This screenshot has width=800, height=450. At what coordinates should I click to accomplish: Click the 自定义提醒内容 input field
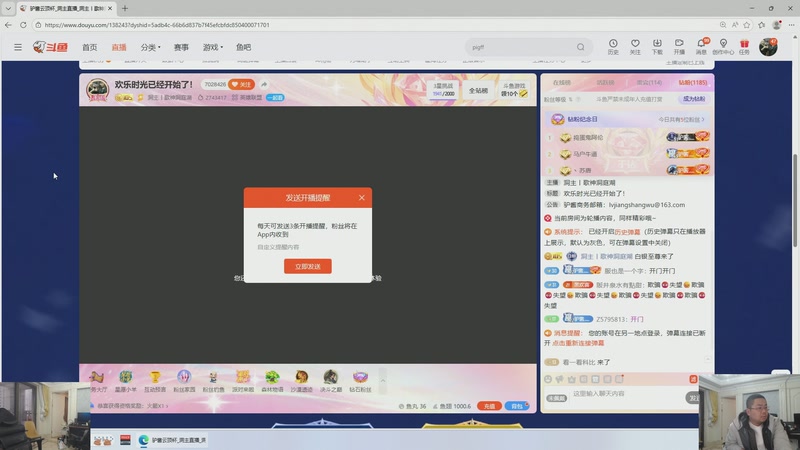[x=308, y=247]
